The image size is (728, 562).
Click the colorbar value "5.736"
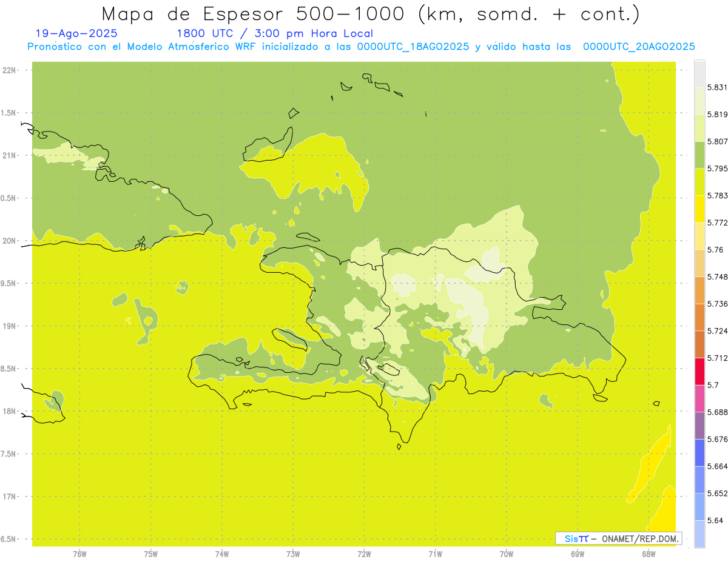coord(717,304)
